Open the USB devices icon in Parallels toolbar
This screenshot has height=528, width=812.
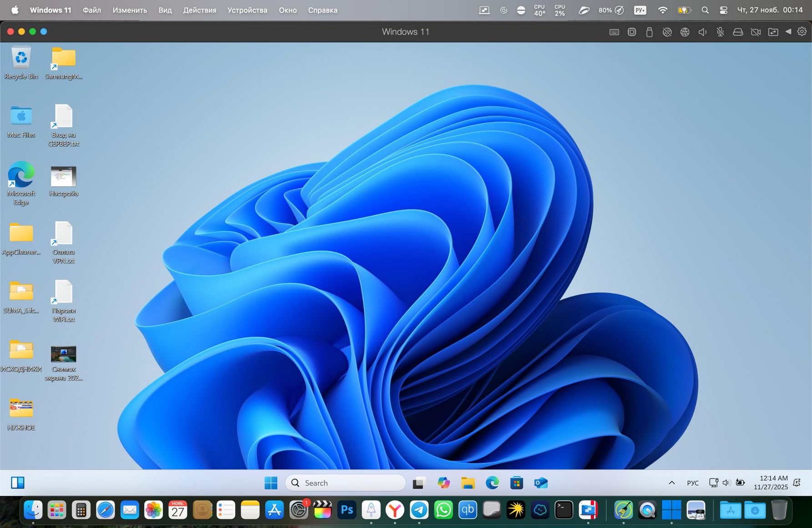coord(649,32)
